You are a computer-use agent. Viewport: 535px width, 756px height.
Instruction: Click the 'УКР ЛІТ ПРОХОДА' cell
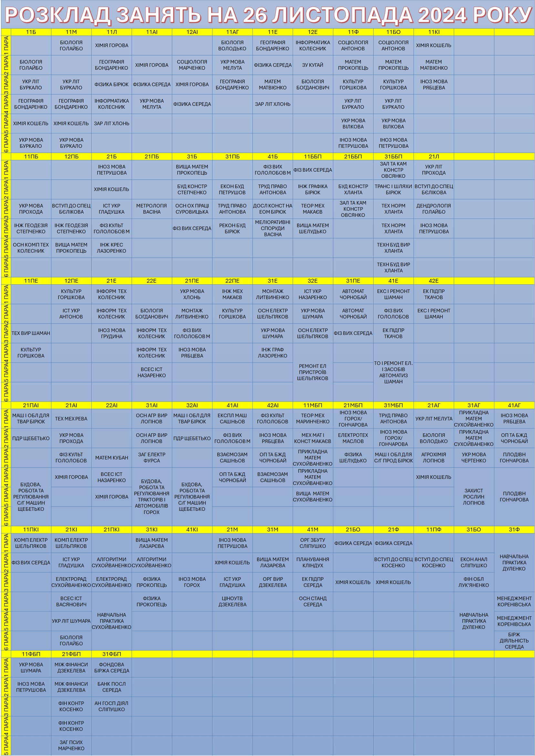[434, 170]
